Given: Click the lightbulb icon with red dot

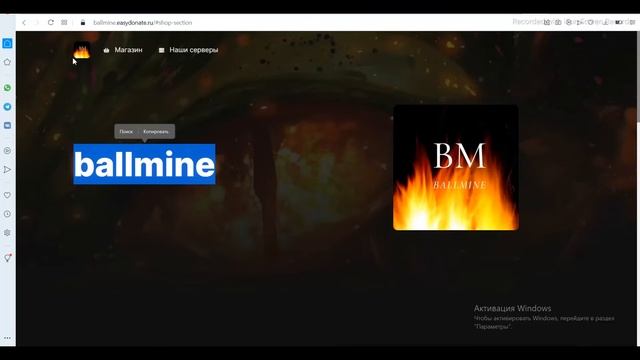Looking at the screenshot, I should tap(7, 258).
